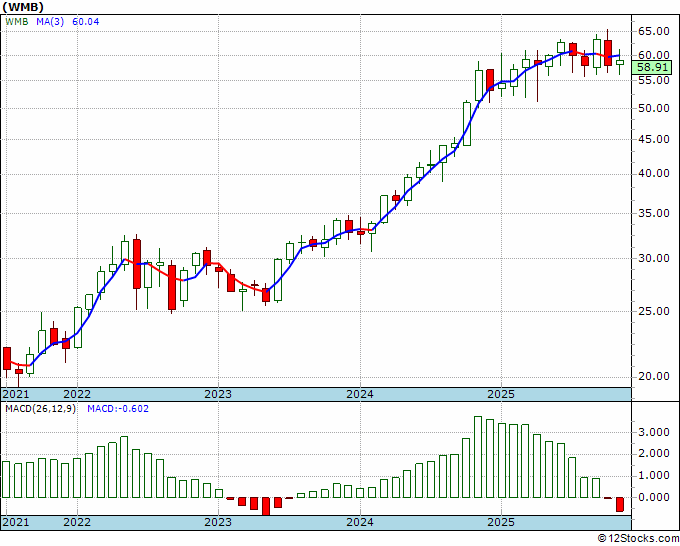The image size is (680, 546).
Task: Click 2025 on the MACD timeline
Action: (x=501, y=522)
